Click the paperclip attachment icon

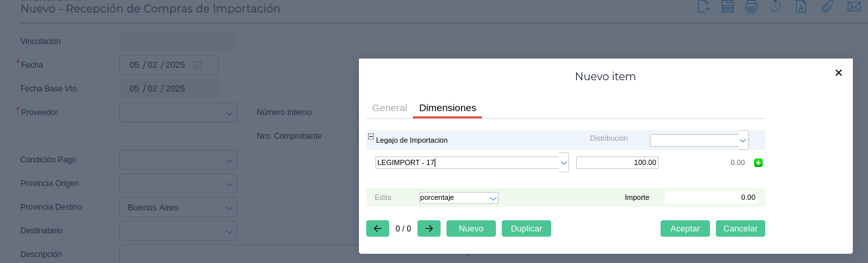coord(828,7)
